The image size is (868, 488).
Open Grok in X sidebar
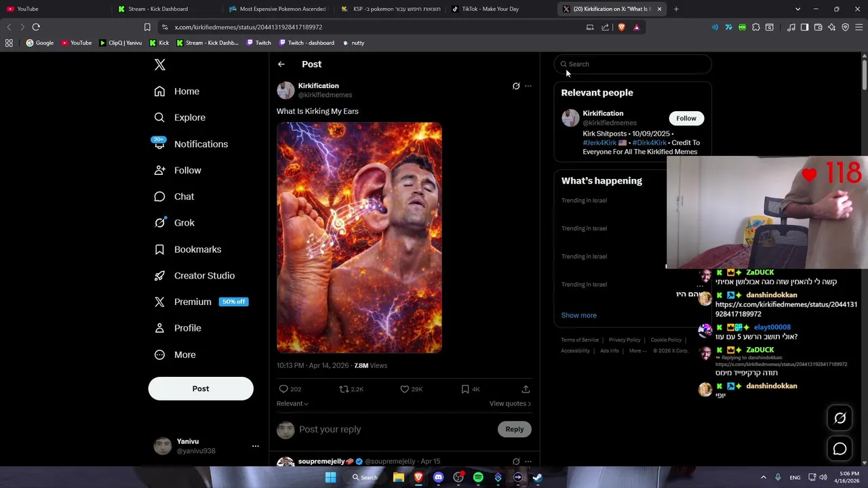coord(174,222)
